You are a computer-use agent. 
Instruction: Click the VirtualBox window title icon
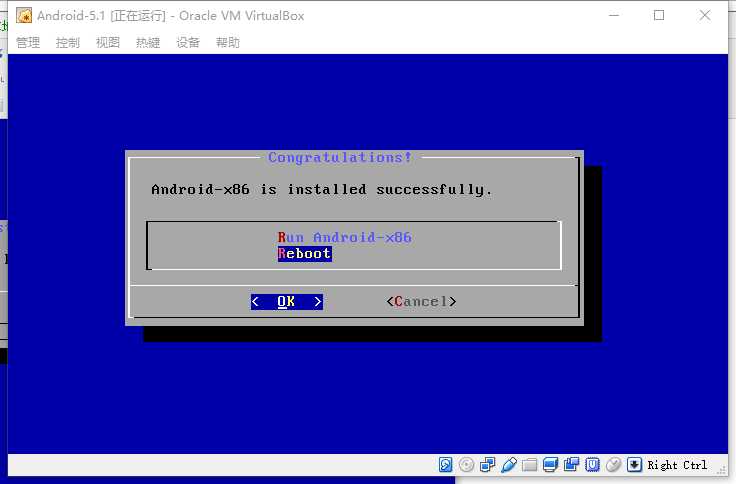click(24, 15)
